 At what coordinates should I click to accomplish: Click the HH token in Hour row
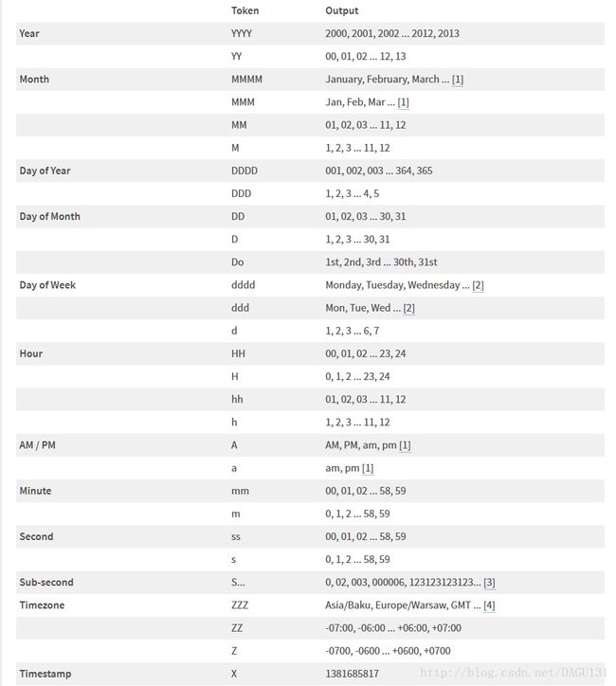point(238,353)
